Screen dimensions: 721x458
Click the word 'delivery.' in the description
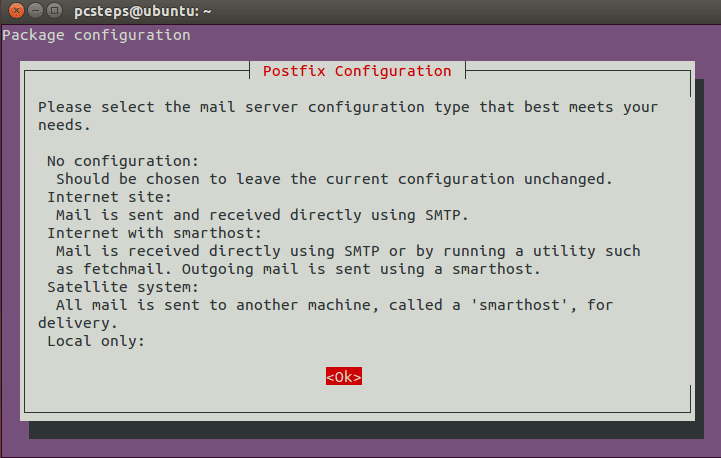[78, 323]
